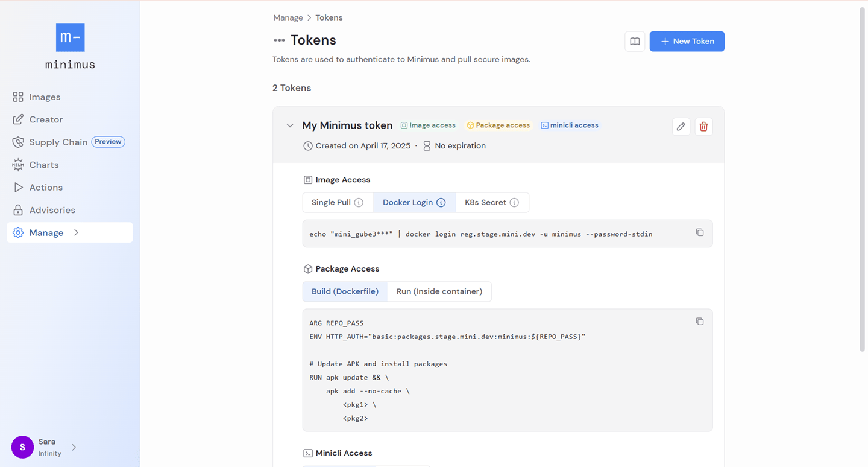Click the clock icon next to creation date

point(308,146)
